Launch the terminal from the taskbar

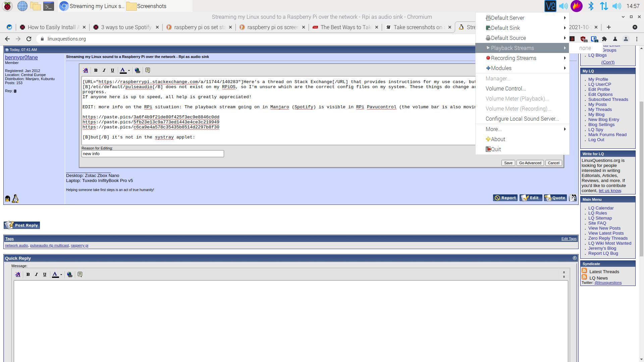click(49, 6)
